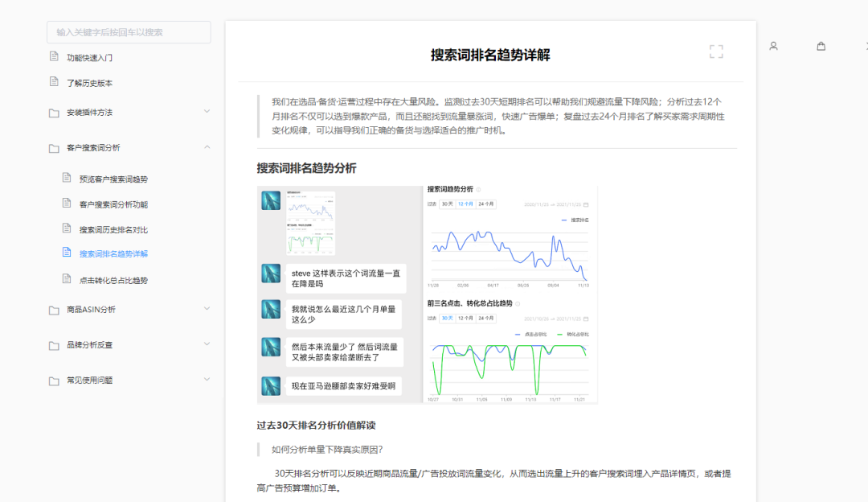Open the shopping bag icon

pyautogui.click(x=821, y=46)
